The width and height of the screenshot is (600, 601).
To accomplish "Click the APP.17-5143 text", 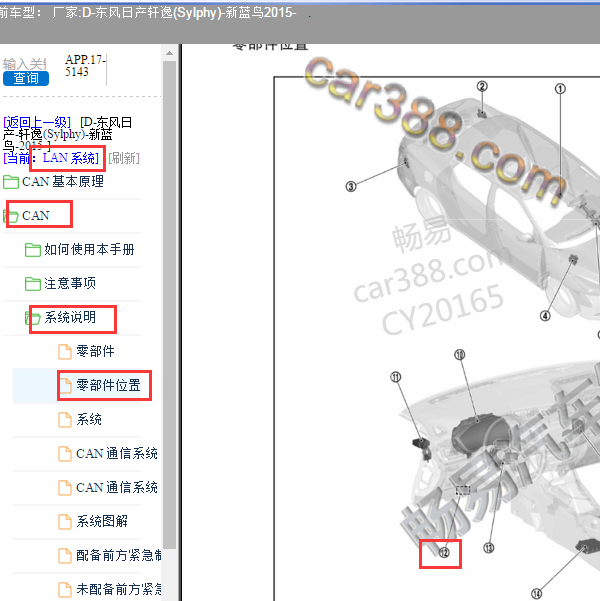I will pyautogui.click(x=85, y=66).
